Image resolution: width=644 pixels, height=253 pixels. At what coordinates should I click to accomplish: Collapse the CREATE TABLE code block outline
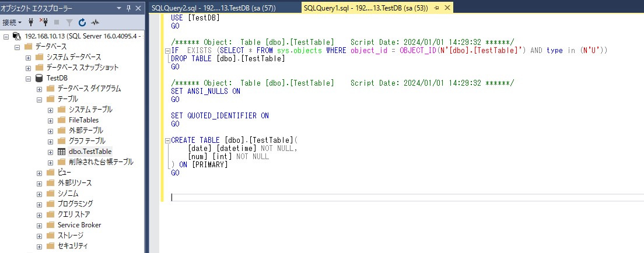click(167, 141)
